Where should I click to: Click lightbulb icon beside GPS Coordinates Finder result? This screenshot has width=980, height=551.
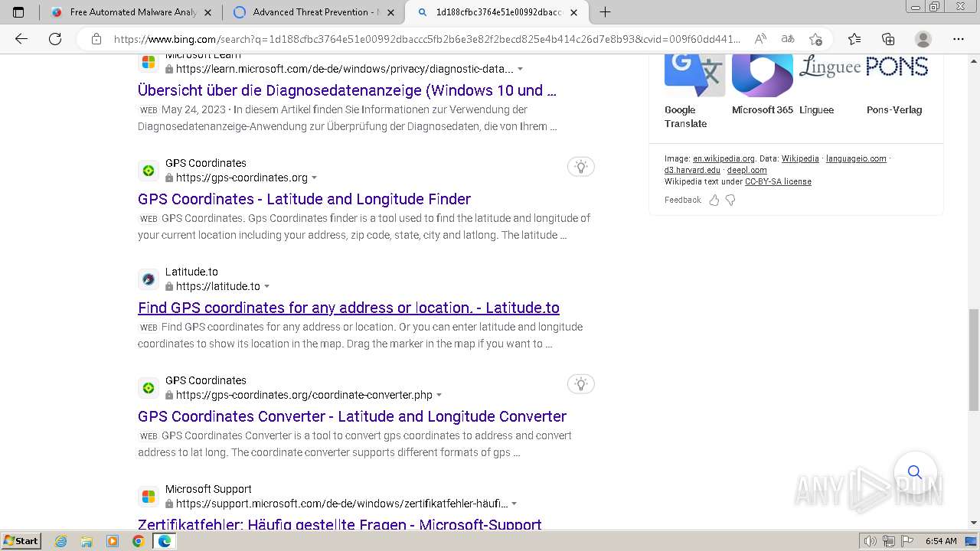(581, 167)
